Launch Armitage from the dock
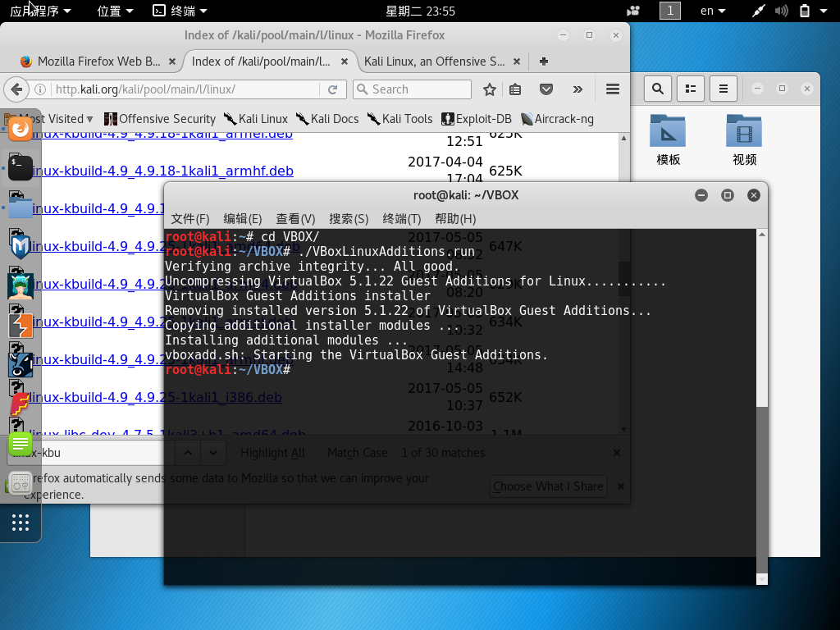This screenshot has width=840, height=630. point(21,285)
